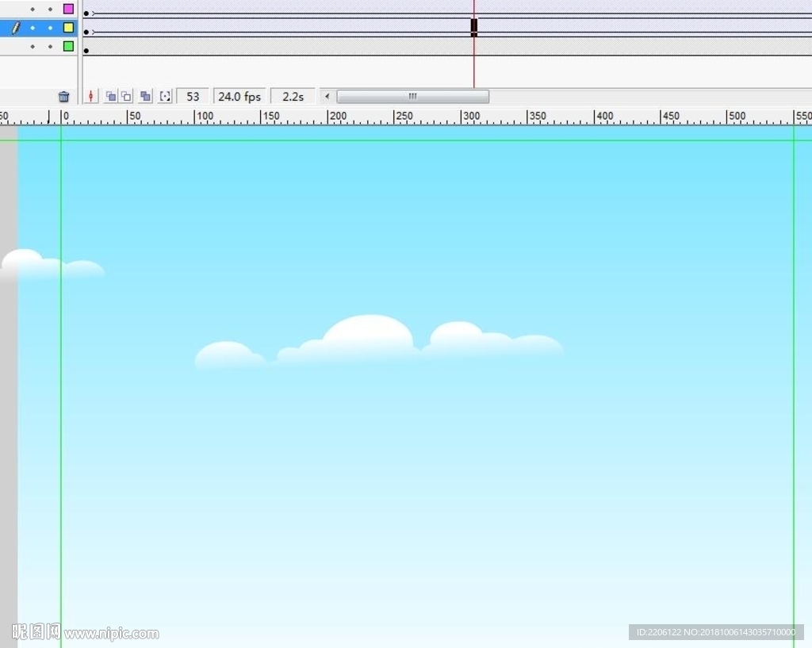The width and height of the screenshot is (812, 648).
Task: Enable Onion Skin Outlines button
Action: tap(126, 96)
